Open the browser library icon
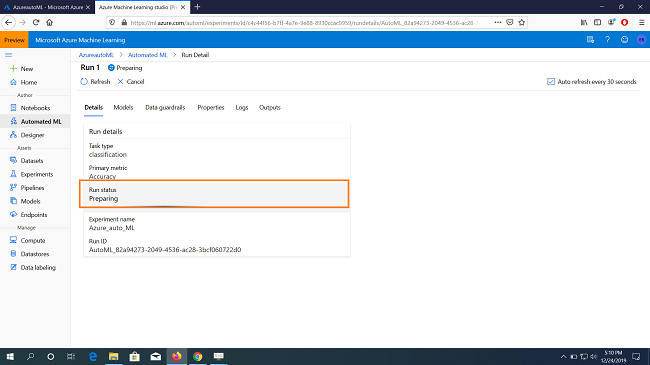Screen dimensions: 650x365 tap(584, 22)
